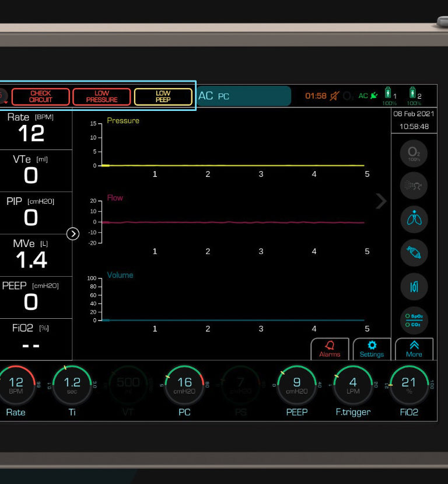Screen dimensions: 448x484
Task: Expand the left parameters panel arrow
Action: (73, 234)
